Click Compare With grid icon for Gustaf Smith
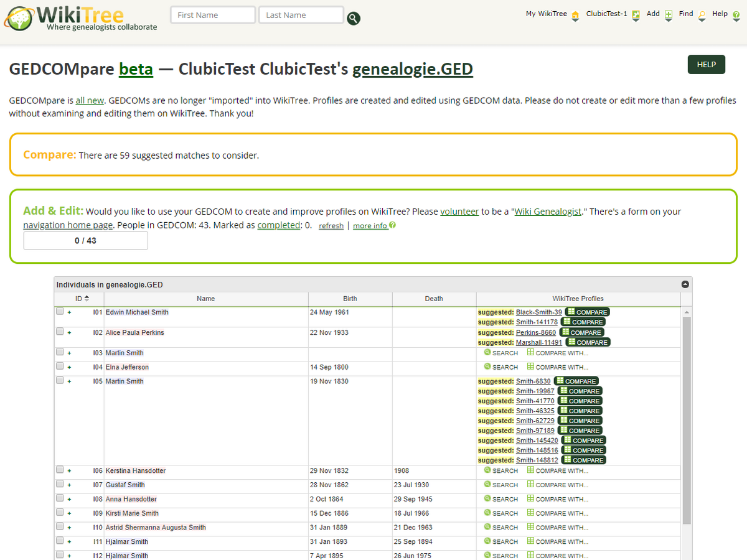Image resolution: width=747 pixels, height=560 pixels. (x=530, y=485)
